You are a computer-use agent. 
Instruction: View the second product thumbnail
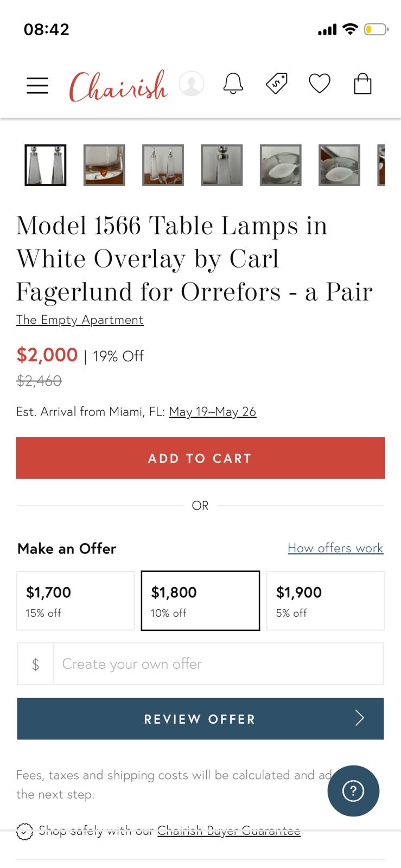coord(104,165)
